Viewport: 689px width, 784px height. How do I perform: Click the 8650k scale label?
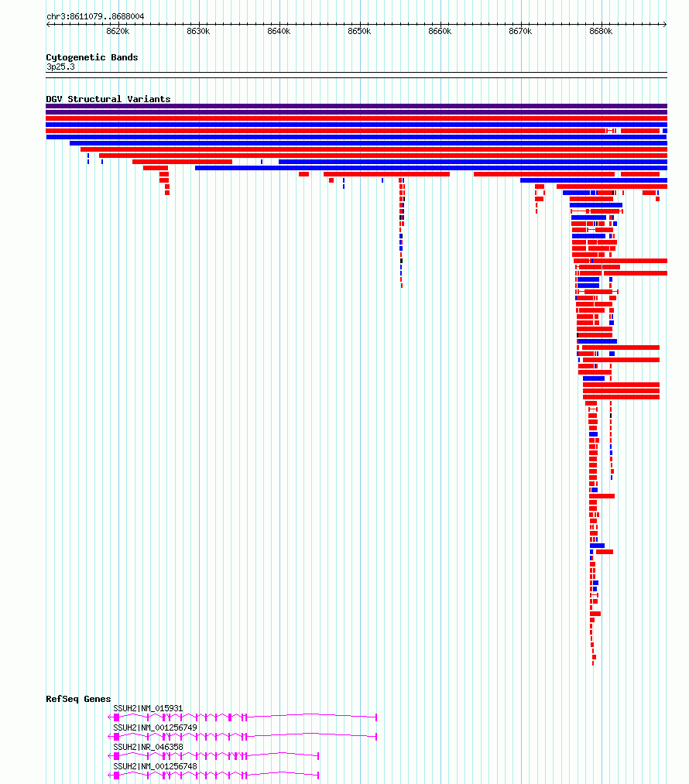[x=359, y=32]
